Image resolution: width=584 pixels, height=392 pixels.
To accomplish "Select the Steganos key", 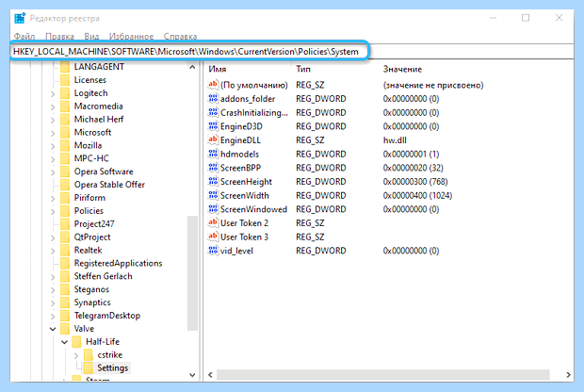I will (91, 289).
